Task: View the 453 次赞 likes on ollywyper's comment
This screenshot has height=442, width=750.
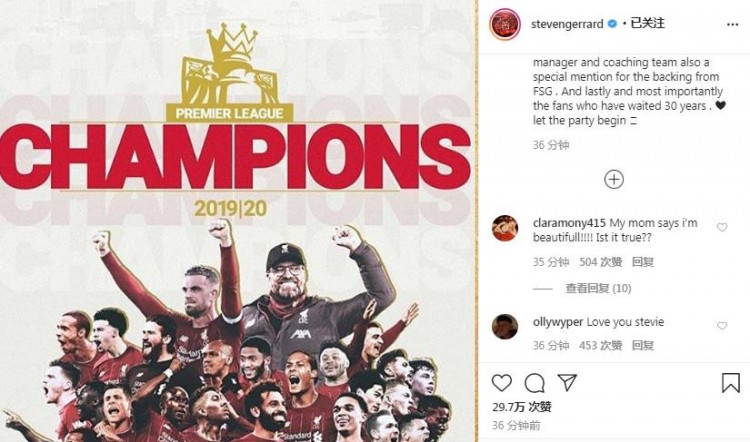Action: (601, 345)
